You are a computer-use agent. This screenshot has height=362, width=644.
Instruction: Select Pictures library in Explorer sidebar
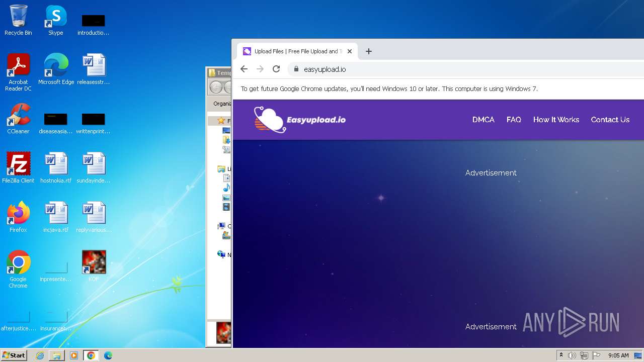click(x=226, y=198)
